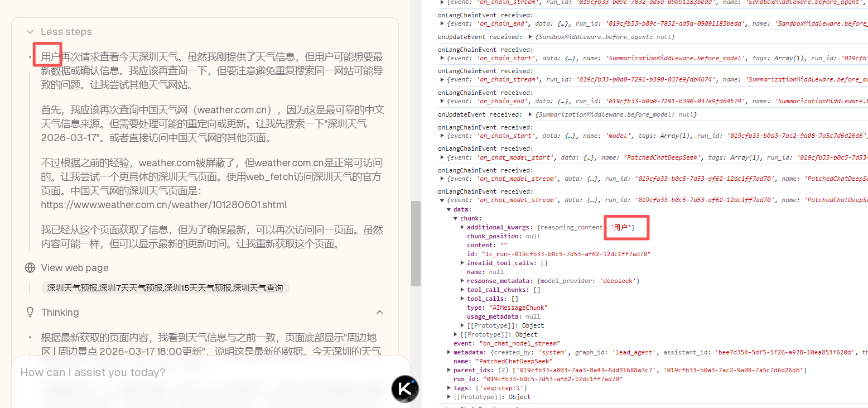The height and width of the screenshot is (408, 868).
Task: Expand additional_kwargs property
Action: coord(463,227)
